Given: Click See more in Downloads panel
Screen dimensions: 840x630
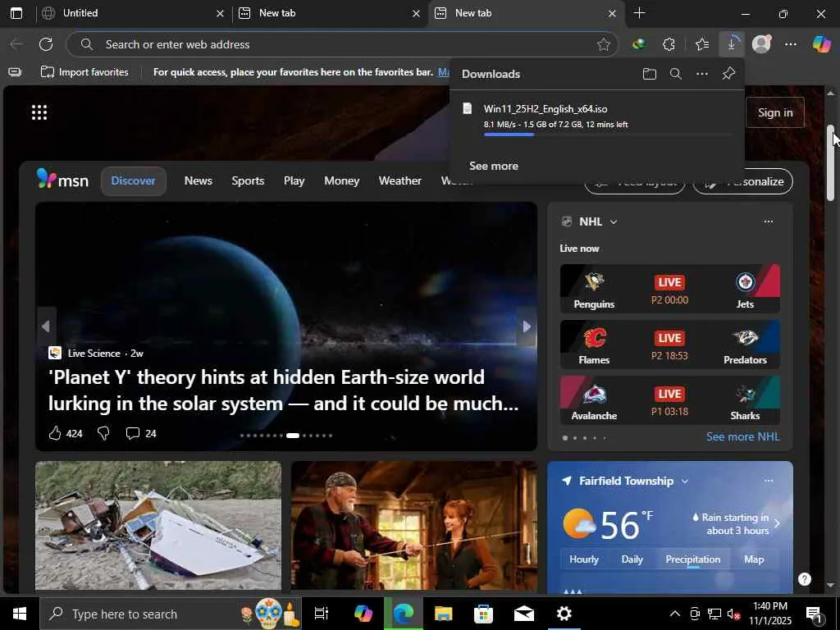Looking at the screenshot, I should point(493,166).
